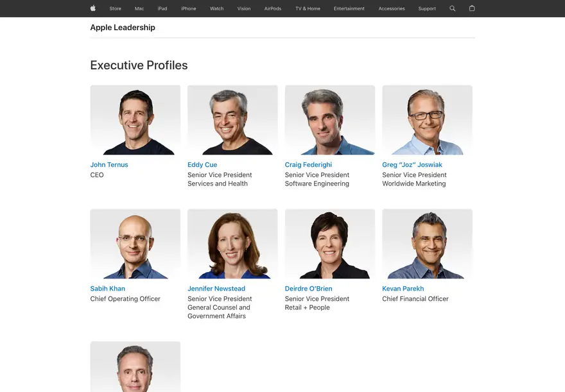Click the "CEO" title text
565x392 pixels.
(97, 175)
